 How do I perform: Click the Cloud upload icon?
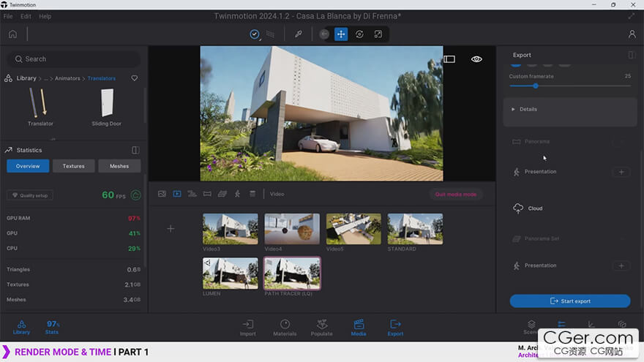coord(518,208)
